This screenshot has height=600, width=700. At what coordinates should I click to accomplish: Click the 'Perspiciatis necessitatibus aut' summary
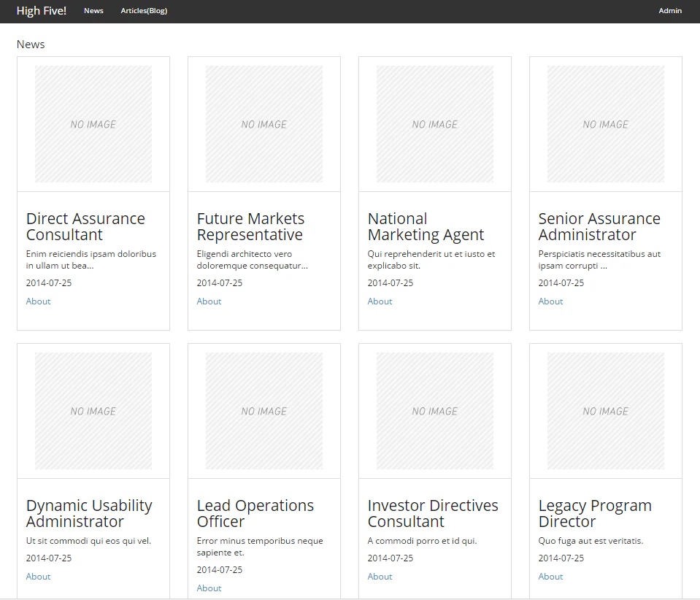599,259
